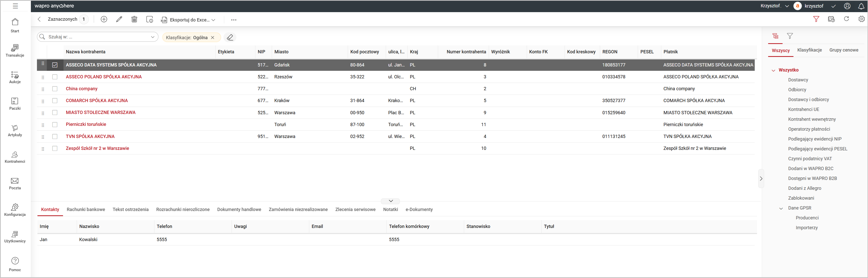Uncheck the ASSECO DATA SYSTEMS row checkbox

(55, 65)
